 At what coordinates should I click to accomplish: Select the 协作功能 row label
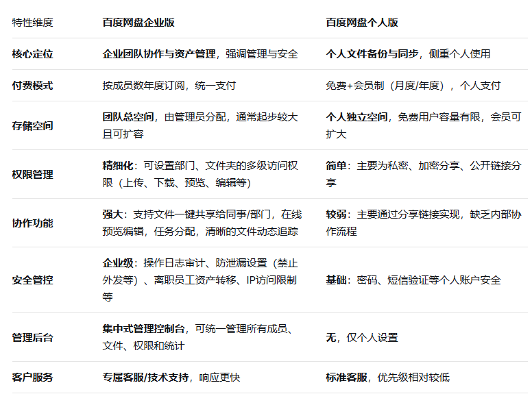[x=33, y=223]
